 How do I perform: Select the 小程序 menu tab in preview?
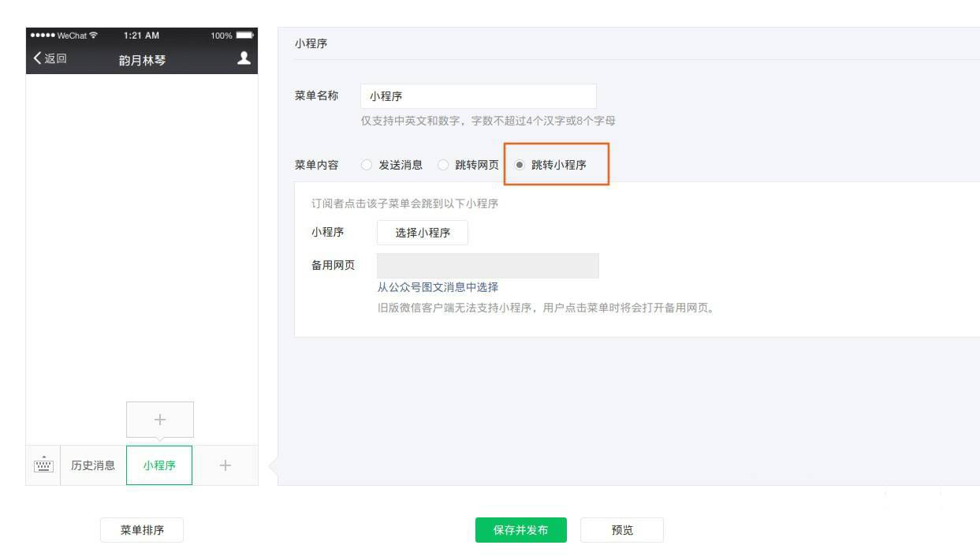click(x=159, y=465)
